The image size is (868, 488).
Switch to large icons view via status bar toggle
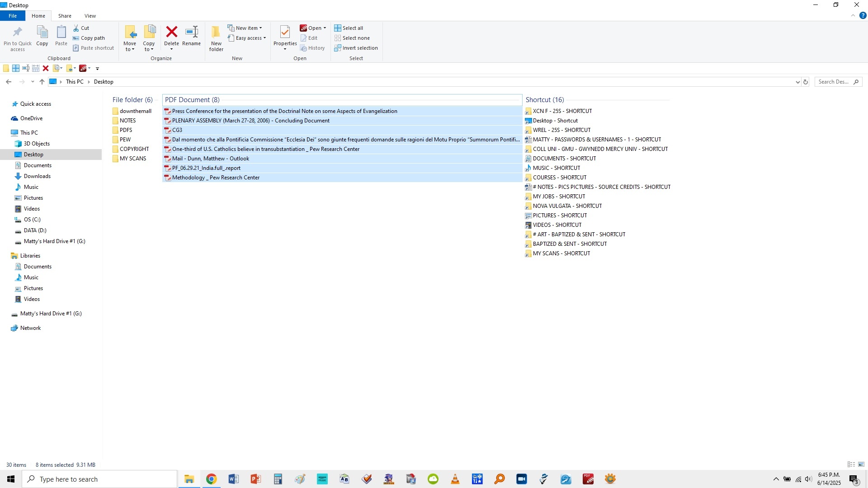tap(861, 465)
